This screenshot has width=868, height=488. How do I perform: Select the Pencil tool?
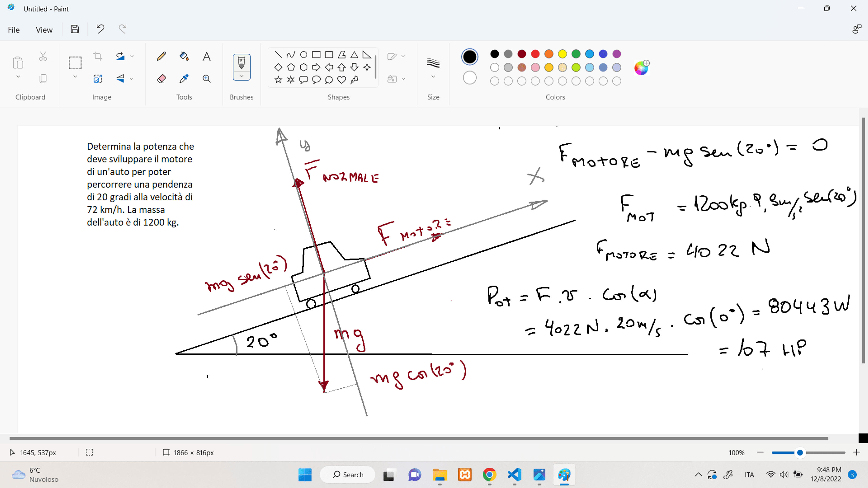pyautogui.click(x=161, y=56)
